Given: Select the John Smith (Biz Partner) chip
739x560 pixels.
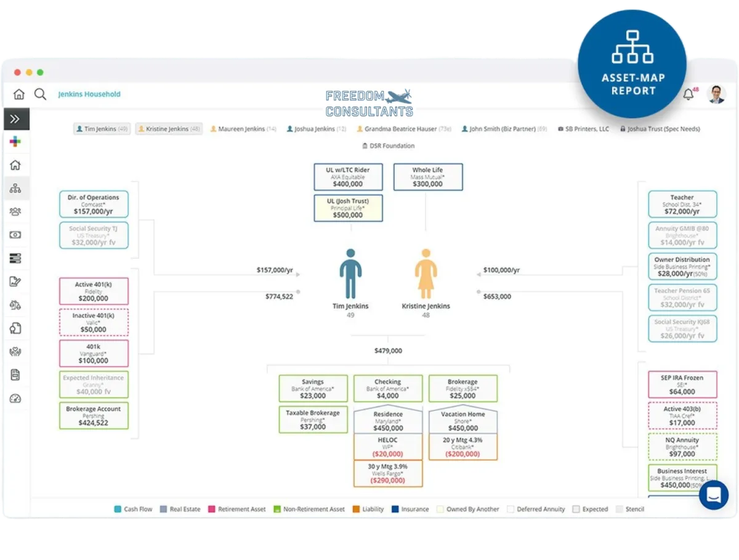Looking at the screenshot, I should (x=504, y=129).
